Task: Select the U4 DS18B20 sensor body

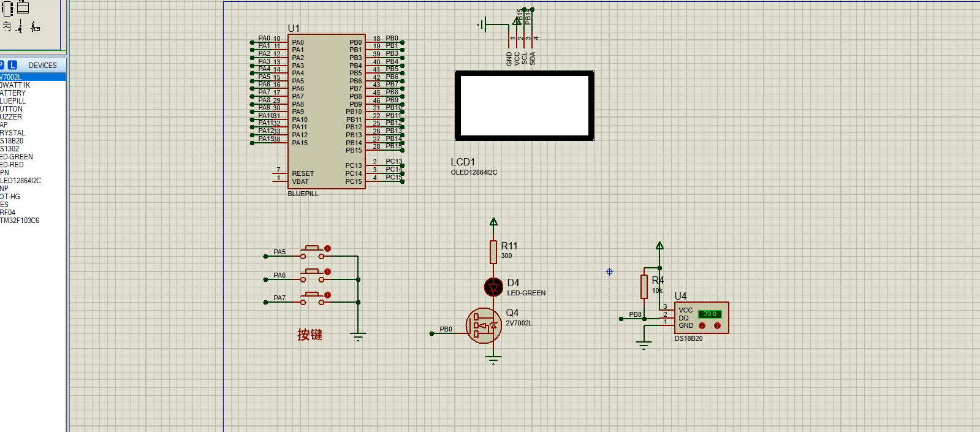Action: pos(701,317)
